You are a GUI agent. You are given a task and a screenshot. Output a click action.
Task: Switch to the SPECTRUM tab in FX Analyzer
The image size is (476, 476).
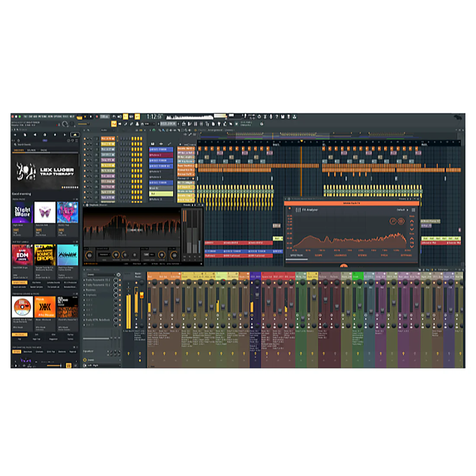click(296, 255)
